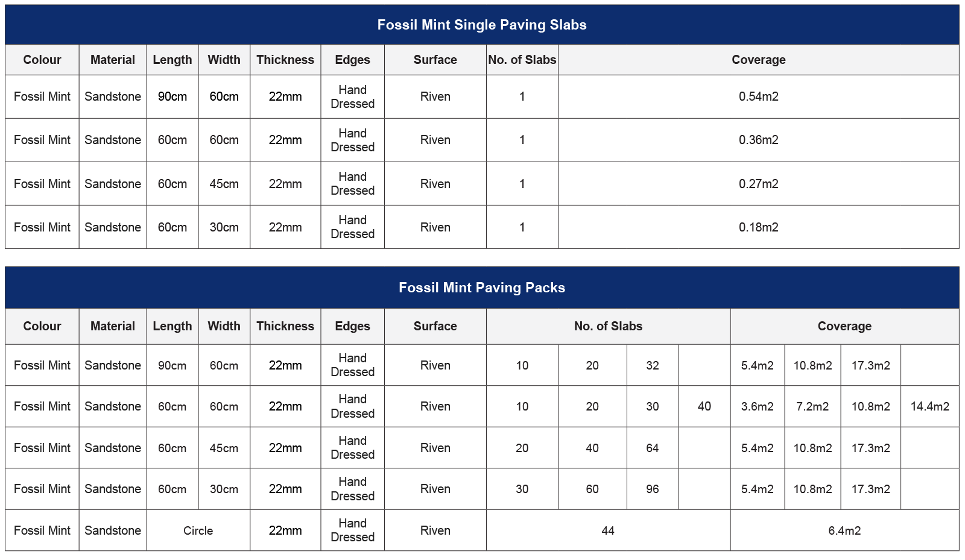Click the Fossil Mint Single Paving Slabs header

pos(482,25)
